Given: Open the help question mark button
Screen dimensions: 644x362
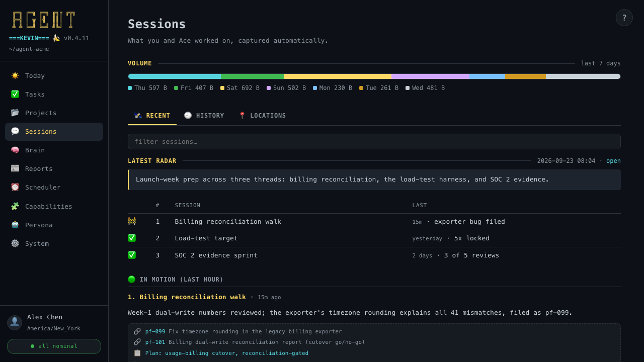Looking at the screenshot, I should 624,18.
